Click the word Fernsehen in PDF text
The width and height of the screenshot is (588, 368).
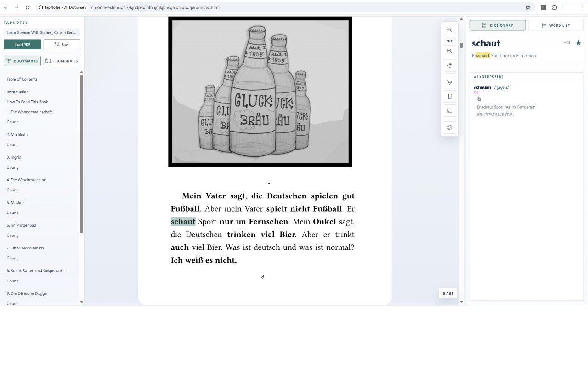tap(269, 222)
